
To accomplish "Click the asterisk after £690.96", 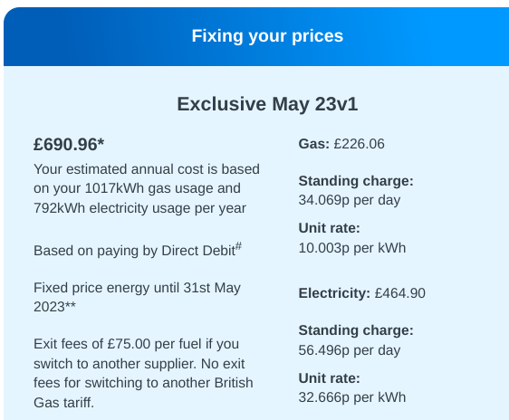I will 101,142.
